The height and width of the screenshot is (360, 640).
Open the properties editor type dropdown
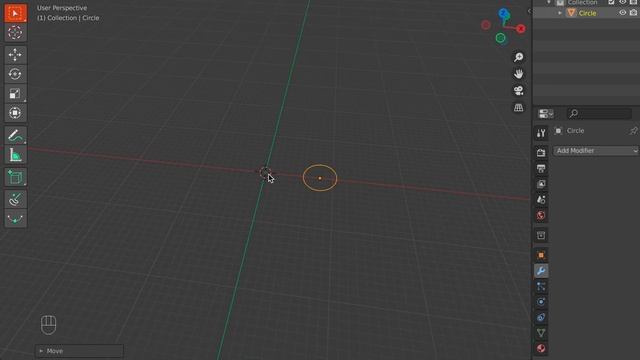click(546, 113)
